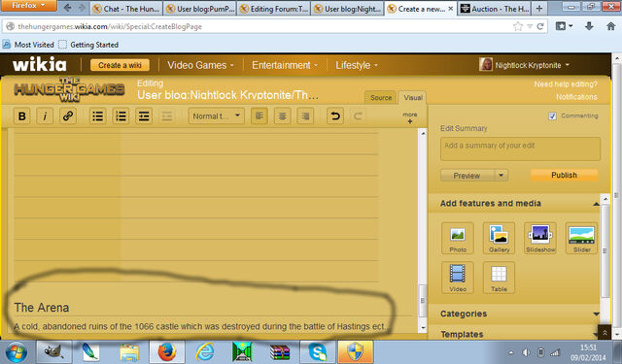622x364 pixels.
Task: Go to the Firefox home page
Action: pyautogui.click(x=611, y=26)
